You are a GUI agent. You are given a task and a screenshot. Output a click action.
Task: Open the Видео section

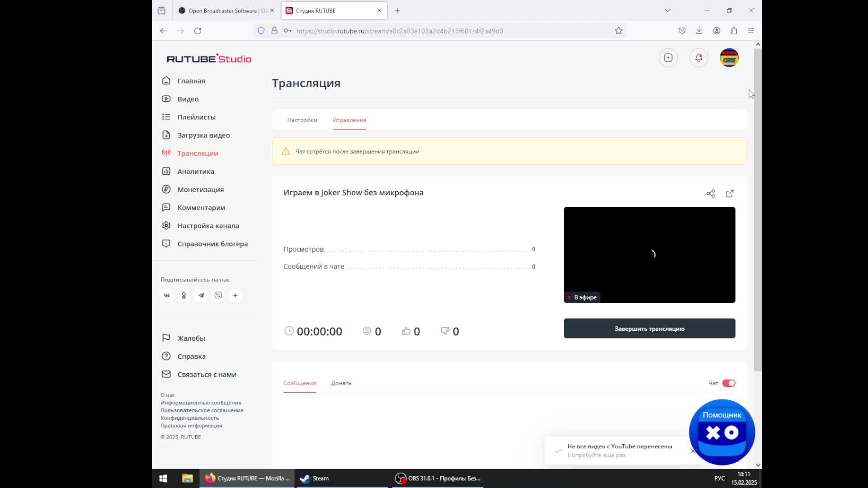180,99
